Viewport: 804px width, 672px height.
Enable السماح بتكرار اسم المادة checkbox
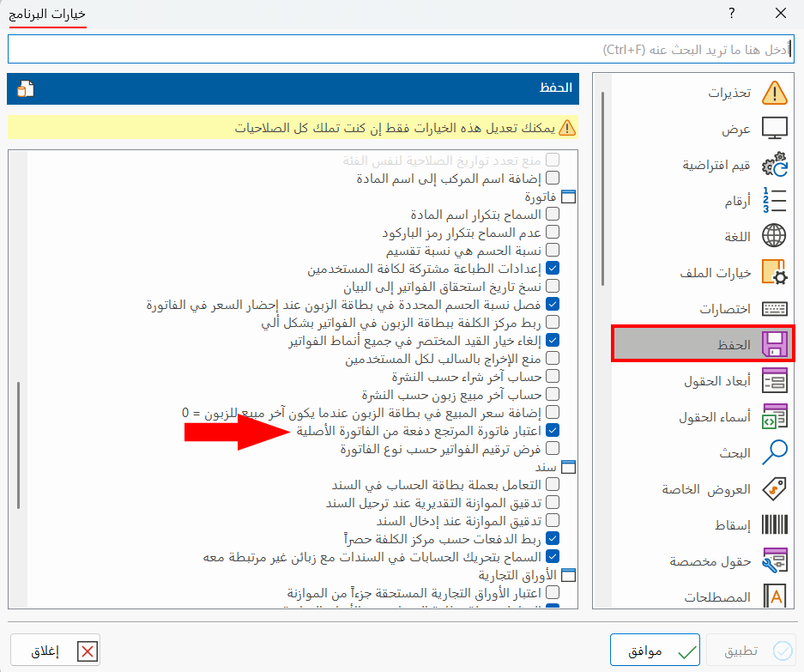[553, 214]
